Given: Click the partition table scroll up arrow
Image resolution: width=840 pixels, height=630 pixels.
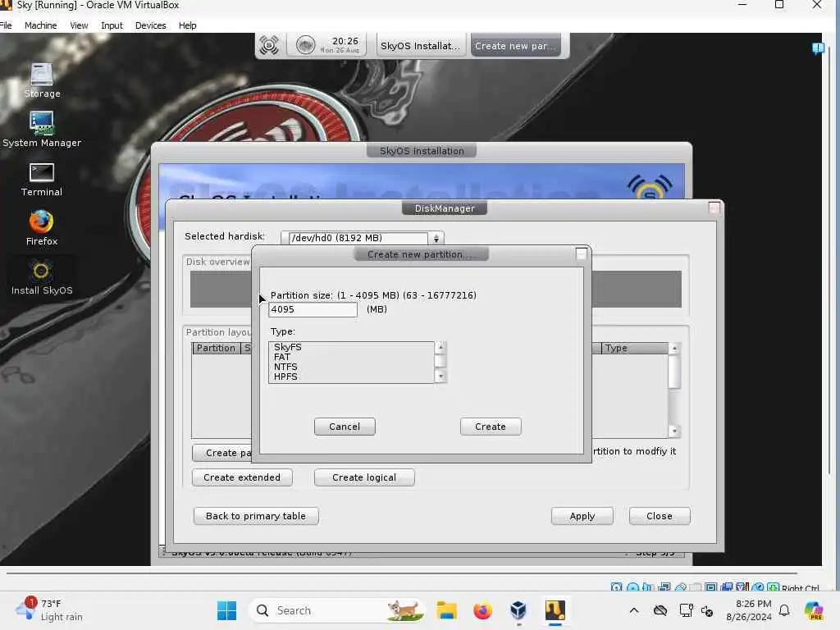Looking at the screenshot, I should point(674,349).
